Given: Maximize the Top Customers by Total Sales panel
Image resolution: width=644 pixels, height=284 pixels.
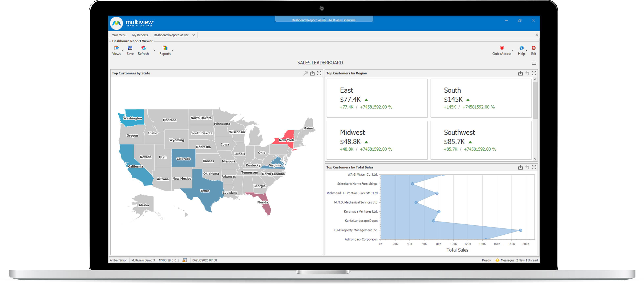Looking at the screenshot, I should pyautogui.click(x=534, y=167).
